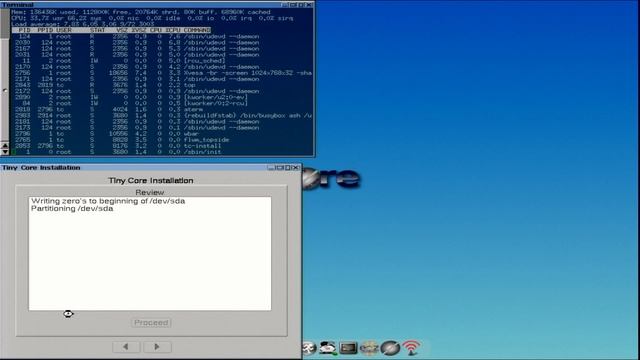Minimize the Terminal window
This screenshot has height=360, width=640.
[x=284, y=4]
